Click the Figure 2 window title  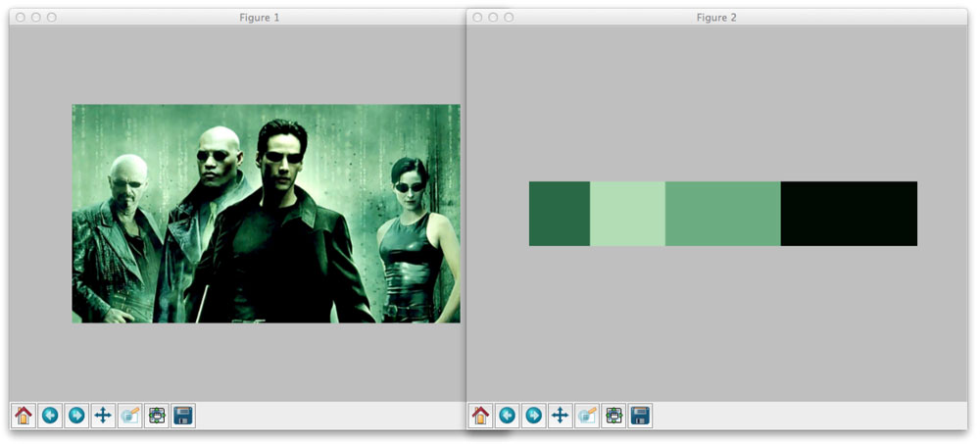(x=716, y=18)
